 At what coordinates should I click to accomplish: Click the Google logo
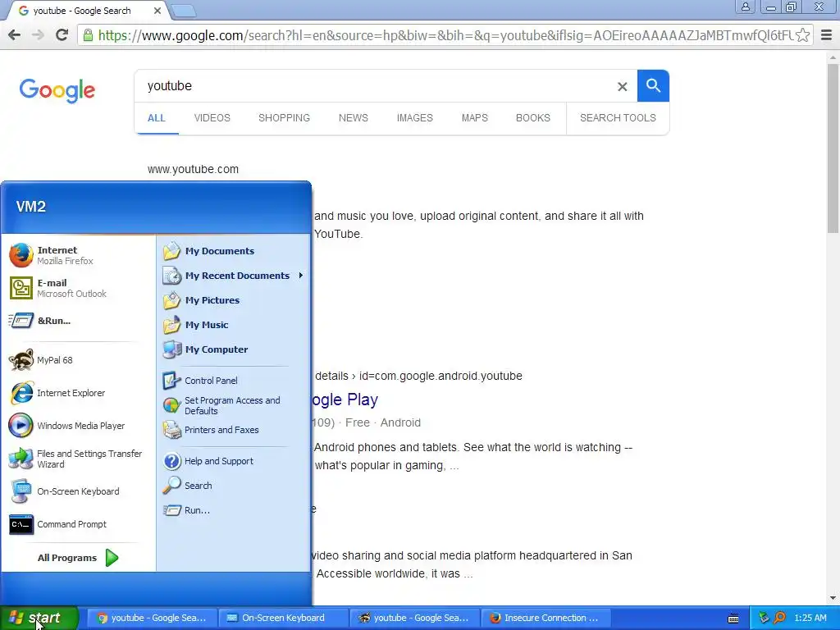pyautogui.click(x=57, y=90)
